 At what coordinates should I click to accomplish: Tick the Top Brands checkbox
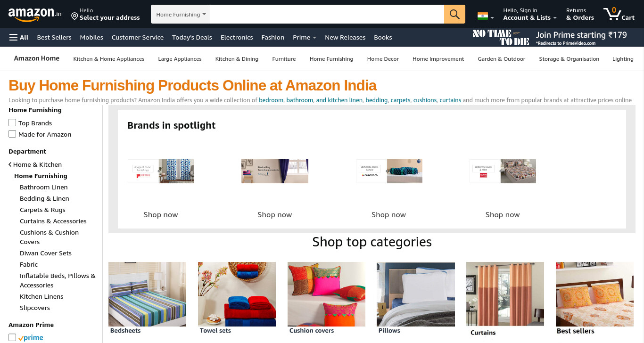coord(12,122)
